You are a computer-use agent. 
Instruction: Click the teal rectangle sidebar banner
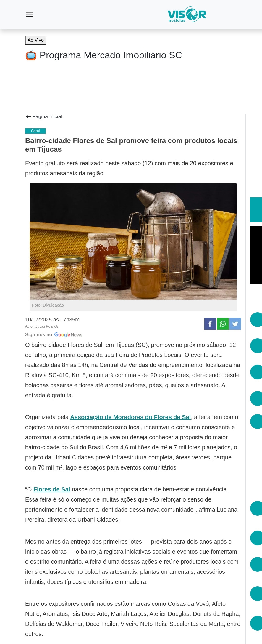(256, 210)
